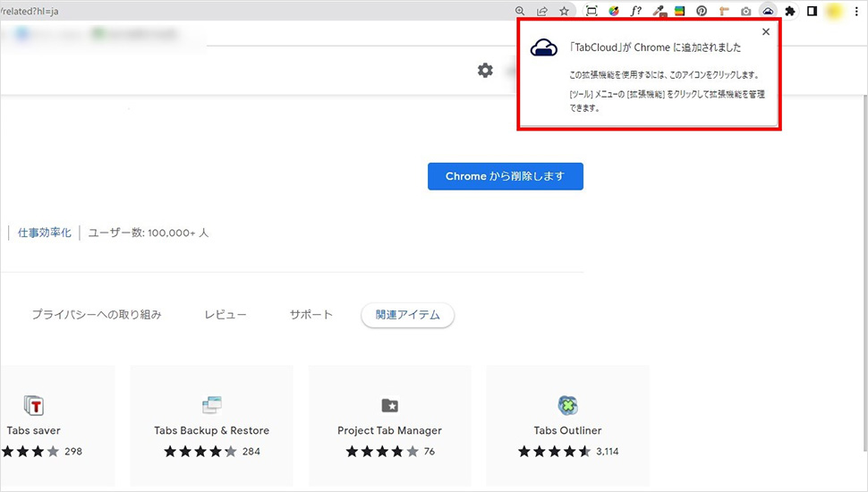Click the 76 rating count of Project Tab Manager
This screenshot has height=492, width=868.
(x=429, y=452)
